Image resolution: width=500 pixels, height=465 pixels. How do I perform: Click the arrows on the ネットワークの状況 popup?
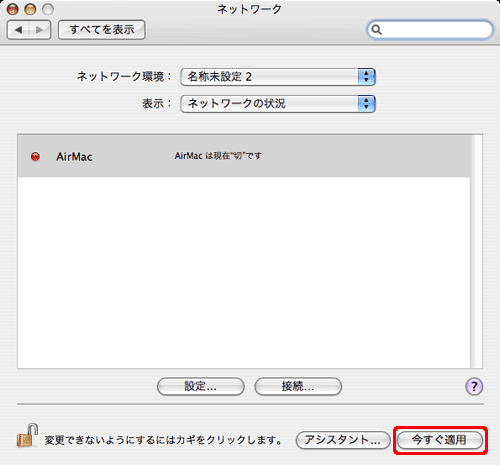367,104
